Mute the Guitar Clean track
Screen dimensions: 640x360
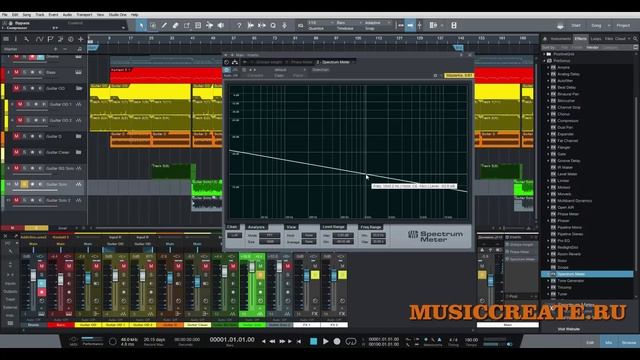point(16,152)
